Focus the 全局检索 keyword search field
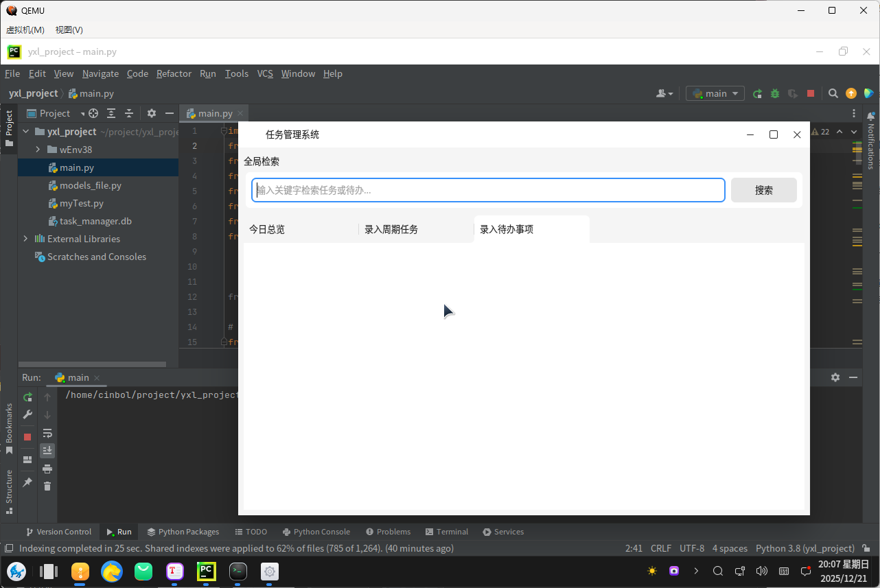 (488, 190)
